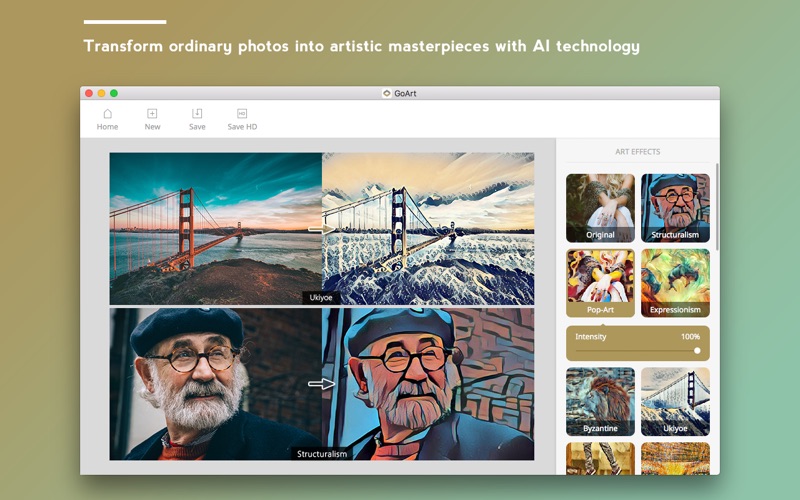Click the green maximize window button
The image size is (800, 500).
[114, 93]
